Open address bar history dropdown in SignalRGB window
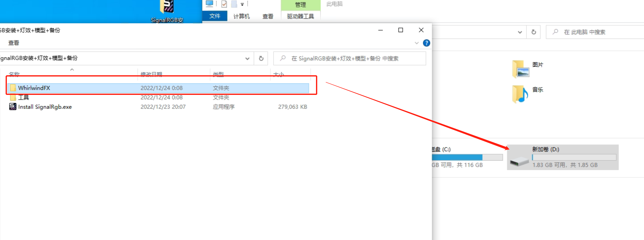 pyautogui.click(x=247, y=59)
